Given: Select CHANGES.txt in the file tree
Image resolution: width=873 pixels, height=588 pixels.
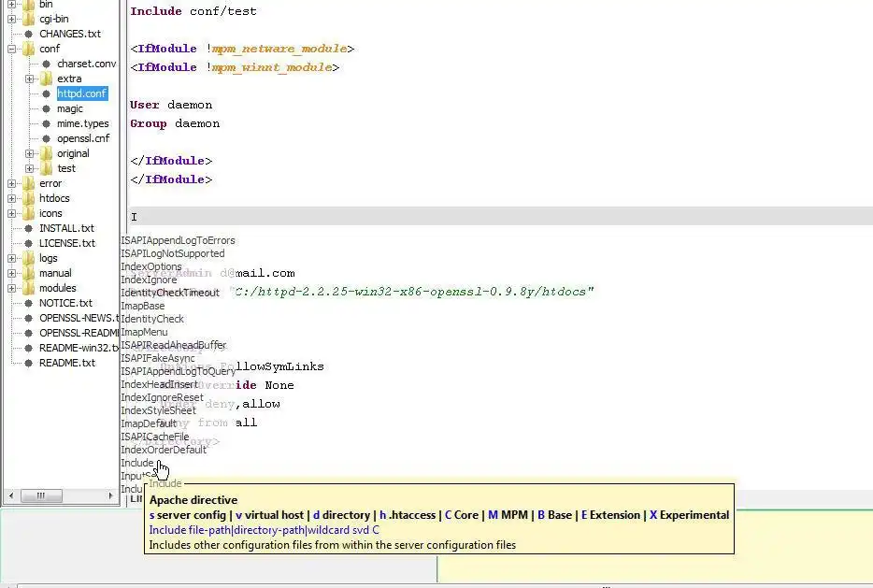Looking at the screenshot, I should (x=70, y=34).
